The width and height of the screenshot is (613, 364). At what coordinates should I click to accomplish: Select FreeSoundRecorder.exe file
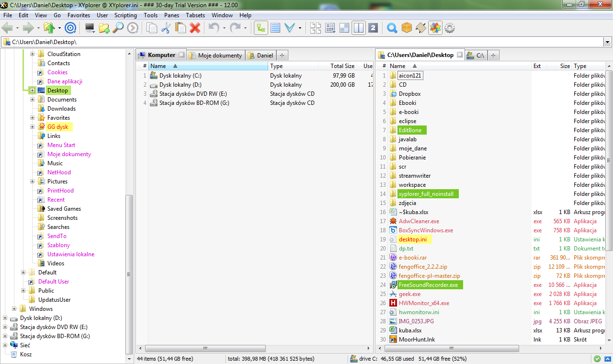[x=428, y=285]
